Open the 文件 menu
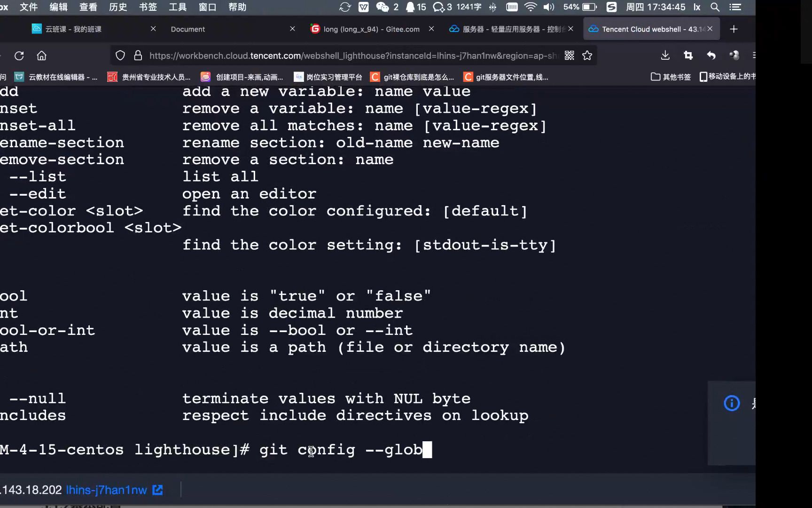 29,7
